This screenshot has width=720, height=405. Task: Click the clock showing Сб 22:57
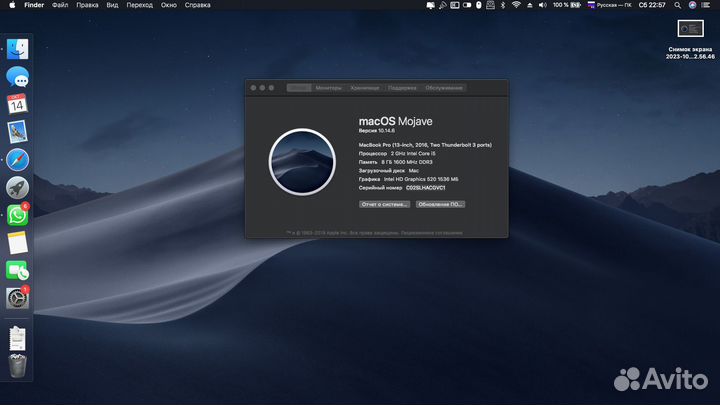coord(652,5)
